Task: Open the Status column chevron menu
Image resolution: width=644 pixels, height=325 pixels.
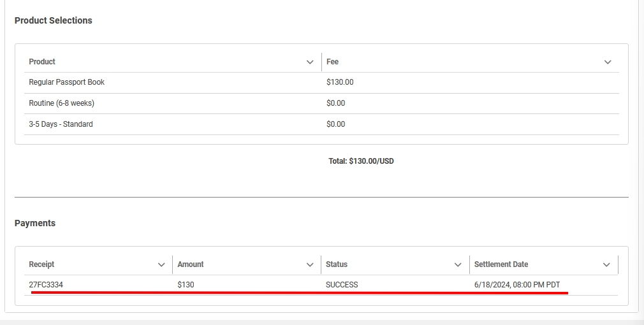Action: (458, 265)
